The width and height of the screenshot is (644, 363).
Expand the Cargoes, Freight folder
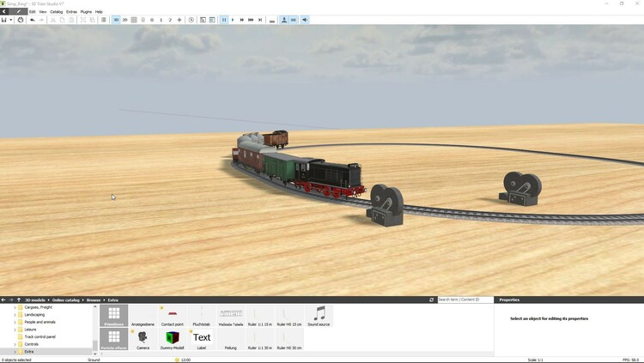(x=15, y=307)
